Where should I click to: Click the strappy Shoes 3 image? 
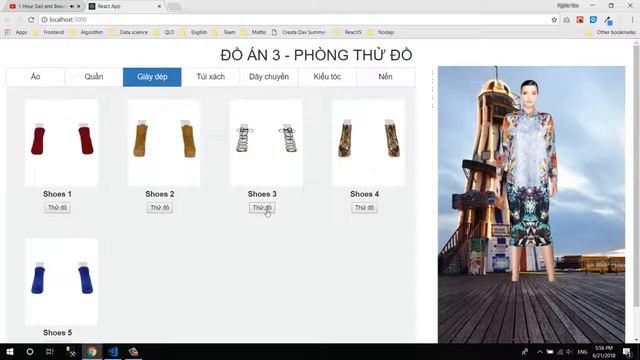point(266,143)
